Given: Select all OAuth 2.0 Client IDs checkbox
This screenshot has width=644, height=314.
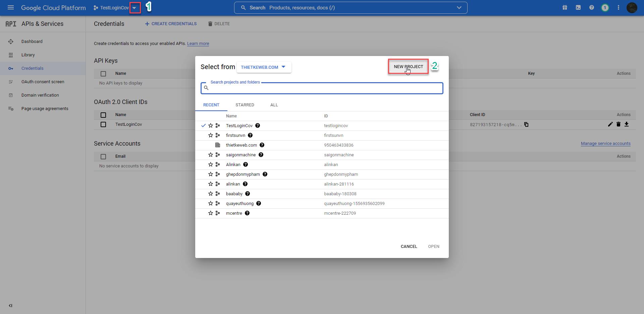Looking at the screenshot, I should [x=103, y=115].
